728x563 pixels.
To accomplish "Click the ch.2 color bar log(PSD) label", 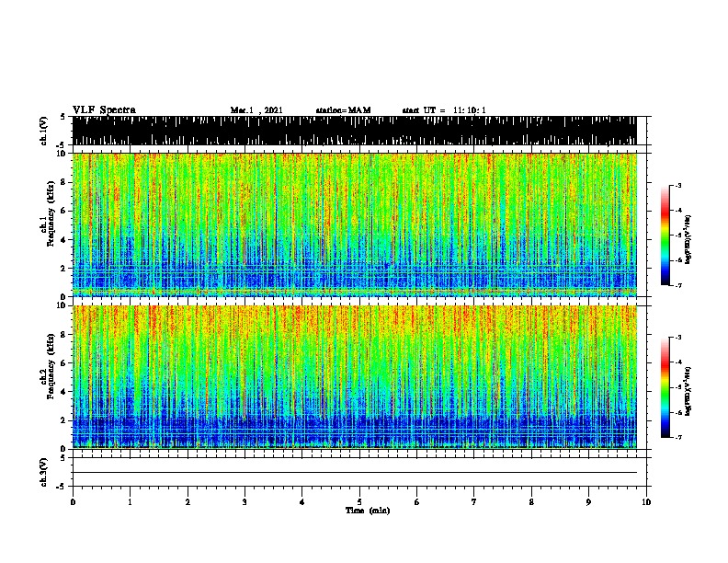I will tap(688, 391).
